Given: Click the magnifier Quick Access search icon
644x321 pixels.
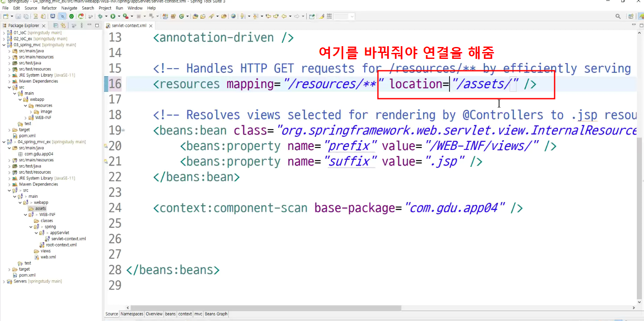Looking at the screenshot, I should click(x=618, y=16).
